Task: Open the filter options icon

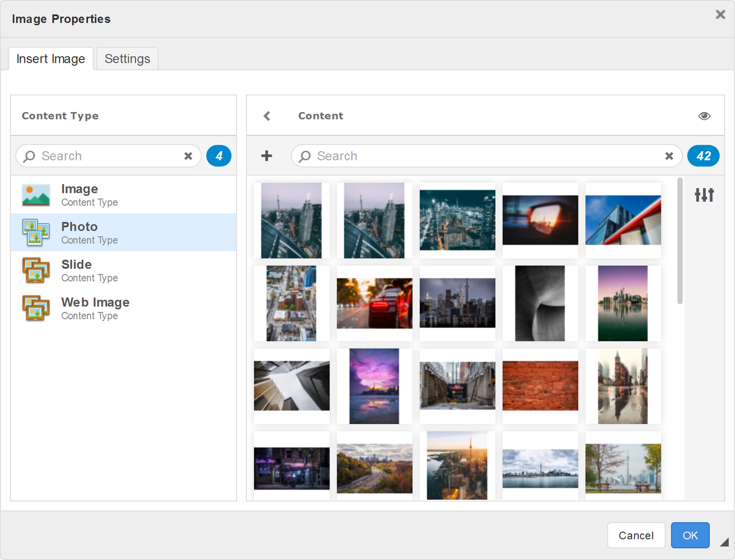Action: (704, 195)
